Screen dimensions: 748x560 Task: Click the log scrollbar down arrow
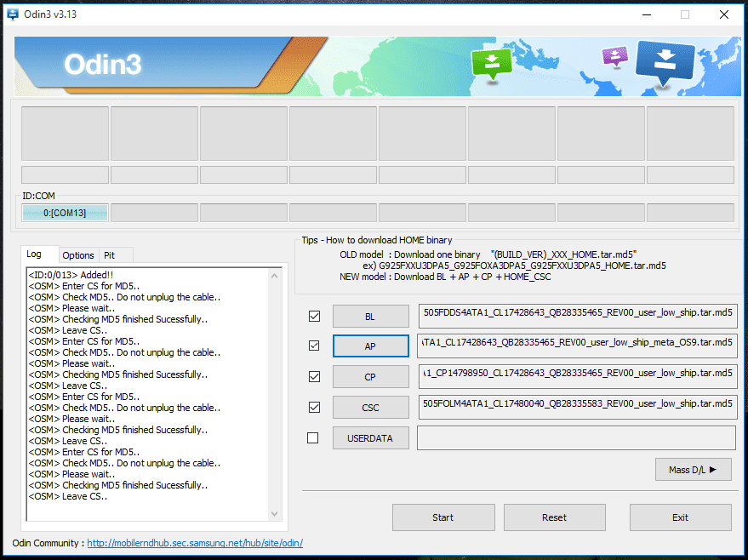[274, 514]
